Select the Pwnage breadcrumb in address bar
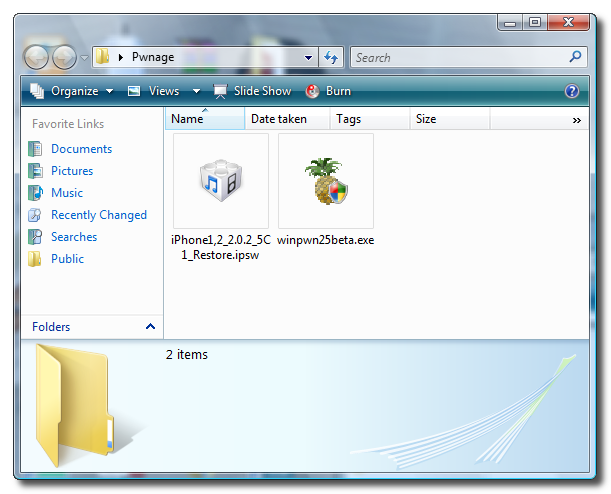This screenshot has width=611, height=494. pos(153,57)
